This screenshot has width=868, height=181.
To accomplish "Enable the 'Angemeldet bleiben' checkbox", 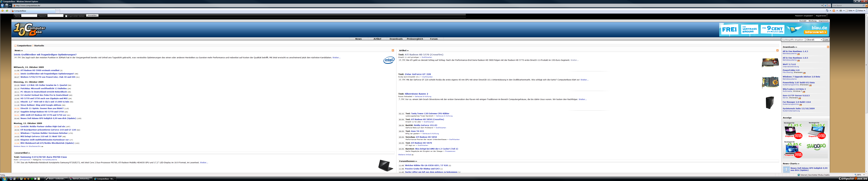I will pos(66,16).
